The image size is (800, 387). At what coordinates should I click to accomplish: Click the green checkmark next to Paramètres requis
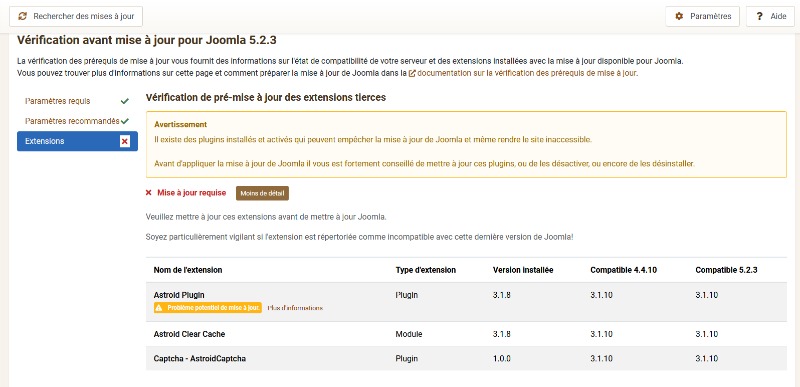tap(124, 101)
